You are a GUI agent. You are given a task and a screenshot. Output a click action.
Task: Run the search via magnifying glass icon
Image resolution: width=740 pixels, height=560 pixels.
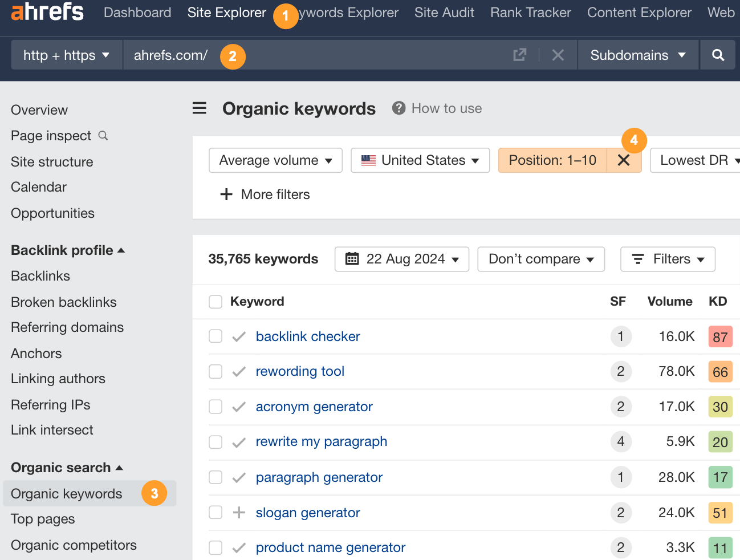[718, 55]
